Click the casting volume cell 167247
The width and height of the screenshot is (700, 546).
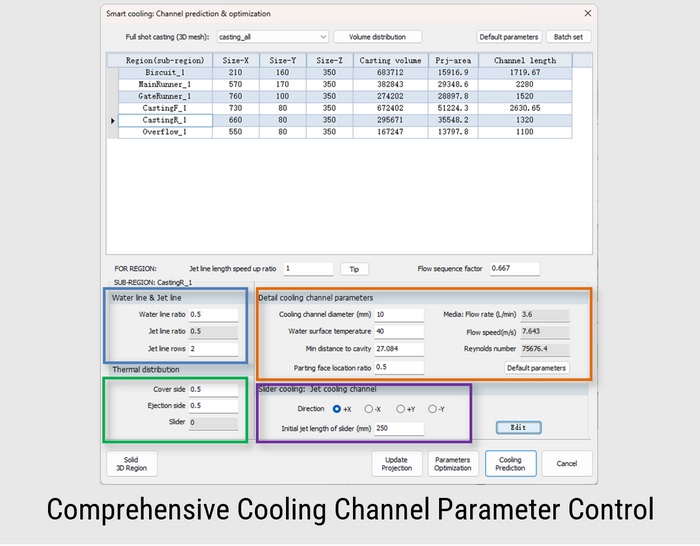coord(391,132)
